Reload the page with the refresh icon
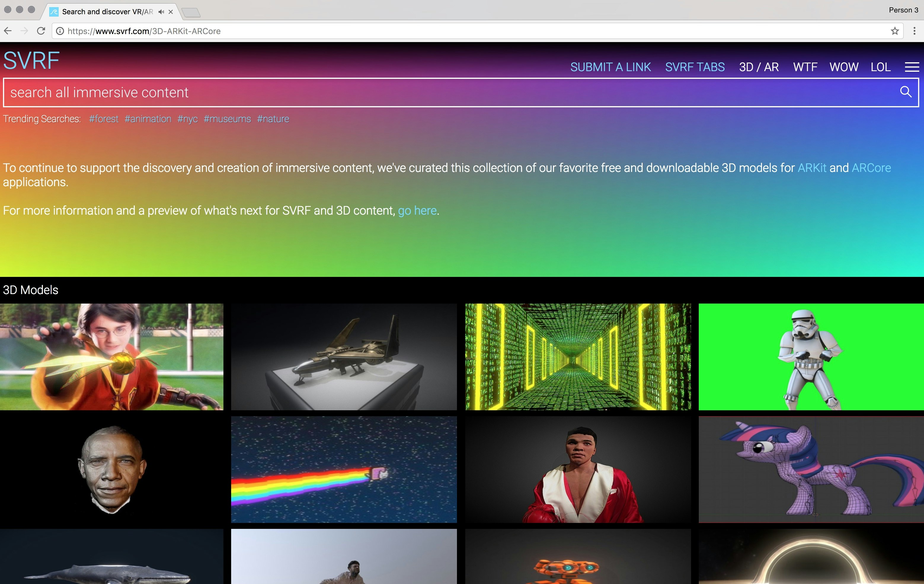The width and height of the screenshot is (924, 584). (x=41, y=31)
